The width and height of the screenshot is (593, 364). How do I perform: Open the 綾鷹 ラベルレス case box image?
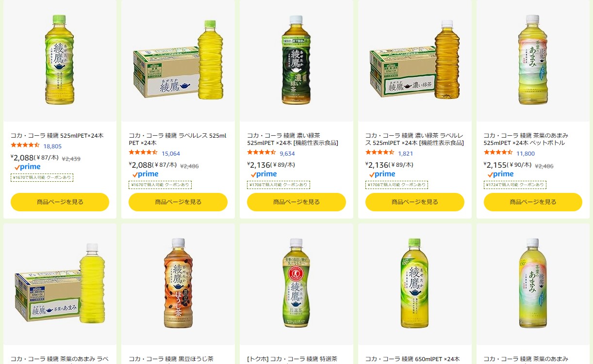(x=178, y=61)
